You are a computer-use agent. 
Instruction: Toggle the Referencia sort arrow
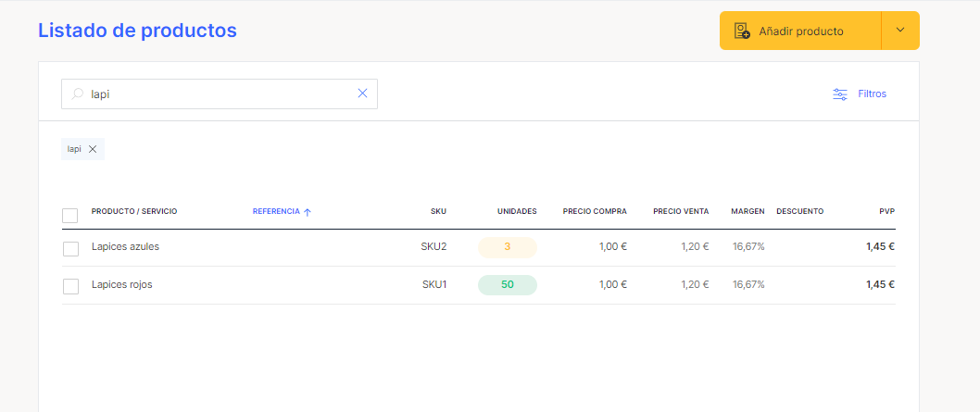click(x=307, y=212)
